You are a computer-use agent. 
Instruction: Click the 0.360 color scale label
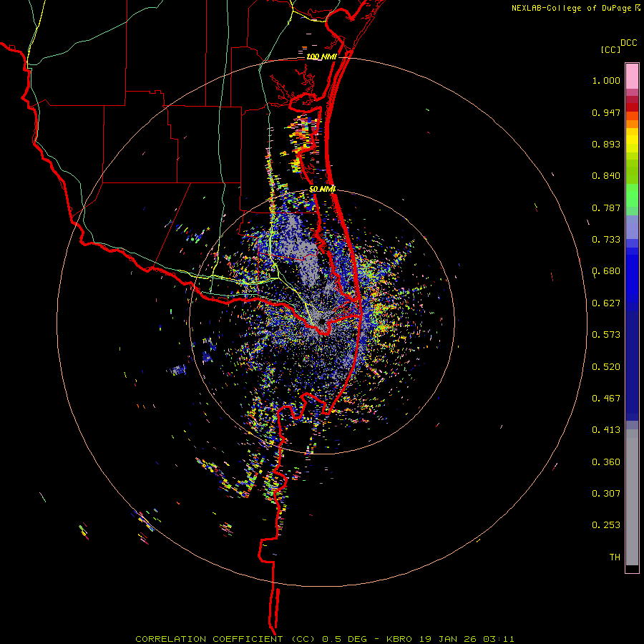606,462
